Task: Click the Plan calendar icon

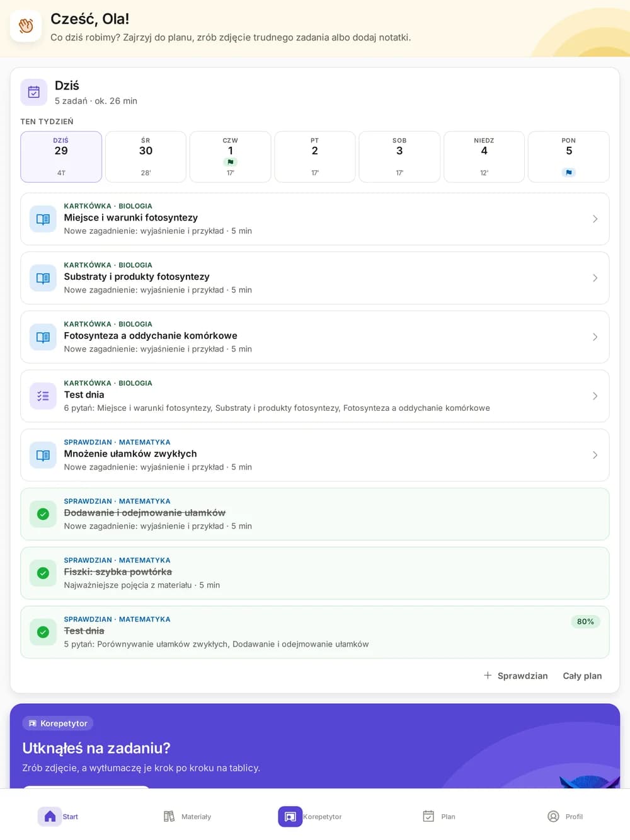Action: pyautogui.click(x=428, y=817)
